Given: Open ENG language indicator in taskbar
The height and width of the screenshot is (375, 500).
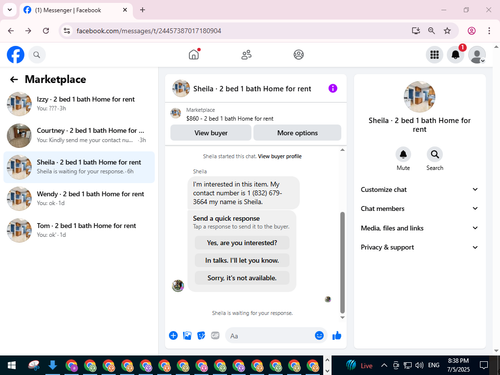Looking at the screenshot, I should click(433, 365).
